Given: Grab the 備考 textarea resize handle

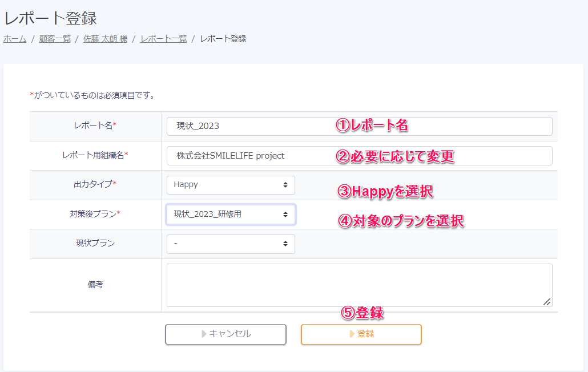Looking at the screenshot, I should pos(547,302).
